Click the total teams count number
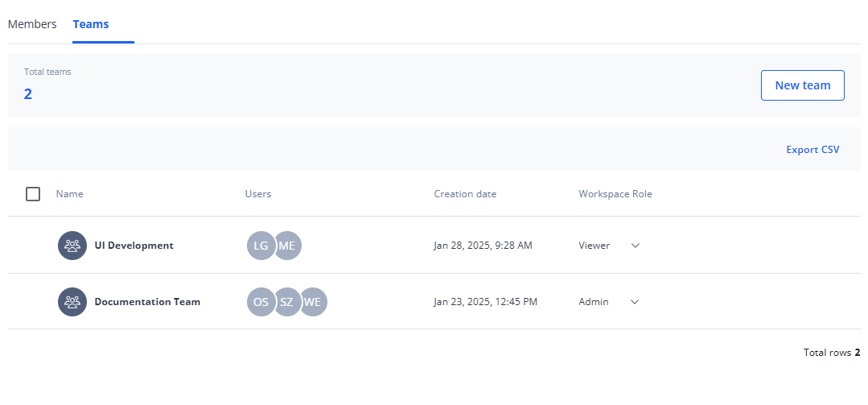 pyautogui.click(x=28, y=94)
